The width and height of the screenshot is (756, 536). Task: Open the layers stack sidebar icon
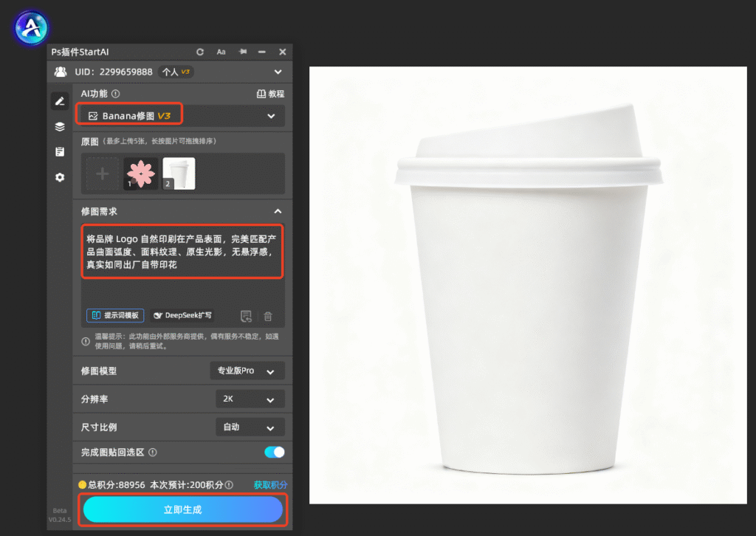pos(60,127)
